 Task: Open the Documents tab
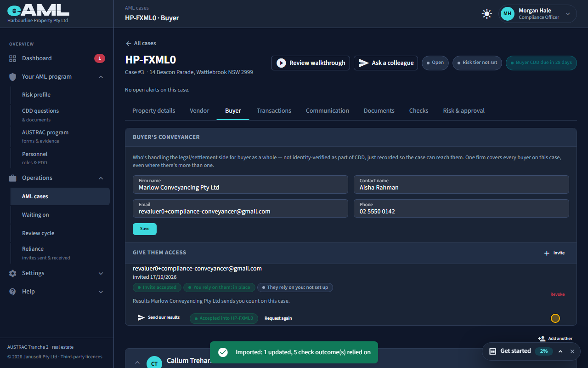tap(379, 111)
